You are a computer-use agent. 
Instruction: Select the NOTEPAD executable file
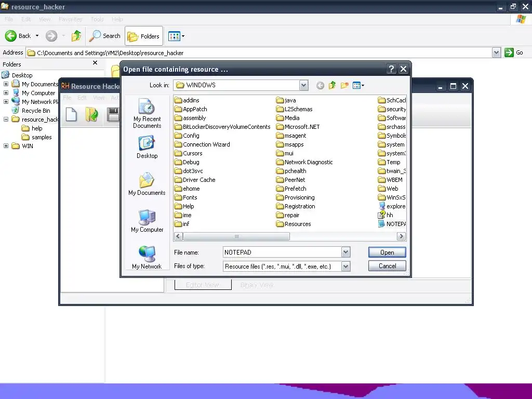pos(392,224)
